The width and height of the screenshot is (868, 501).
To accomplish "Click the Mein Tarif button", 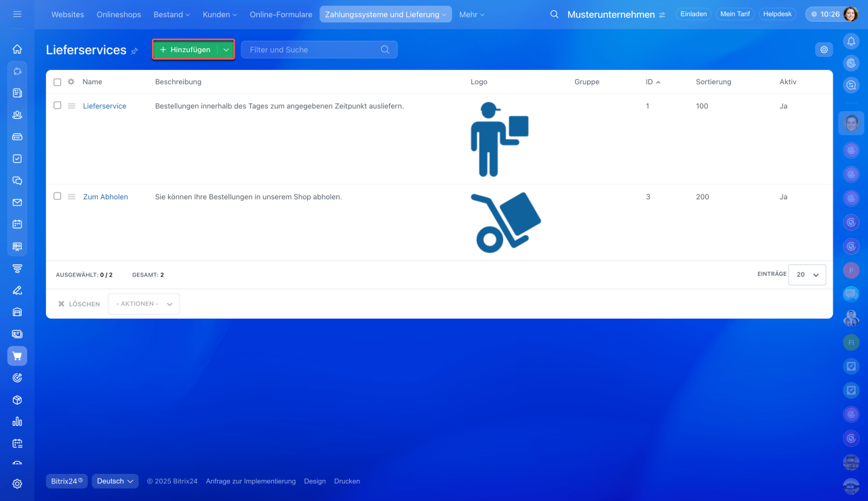I will pyautogui.click(x=735, y=14).
